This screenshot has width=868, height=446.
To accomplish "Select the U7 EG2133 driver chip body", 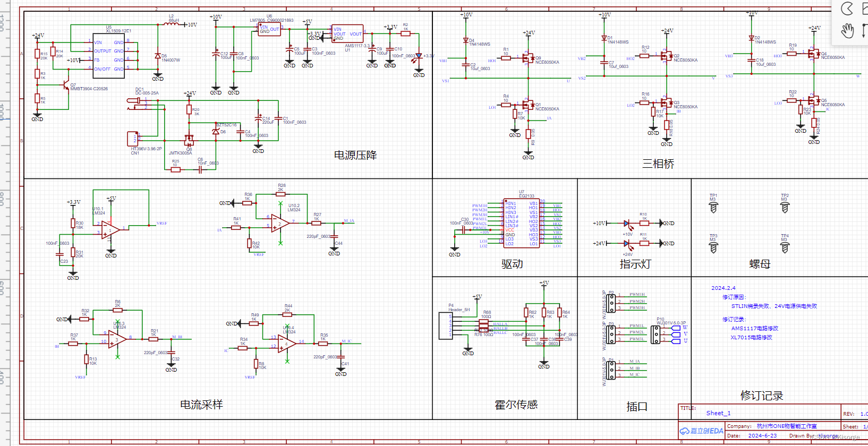I will tap(522, 223).
